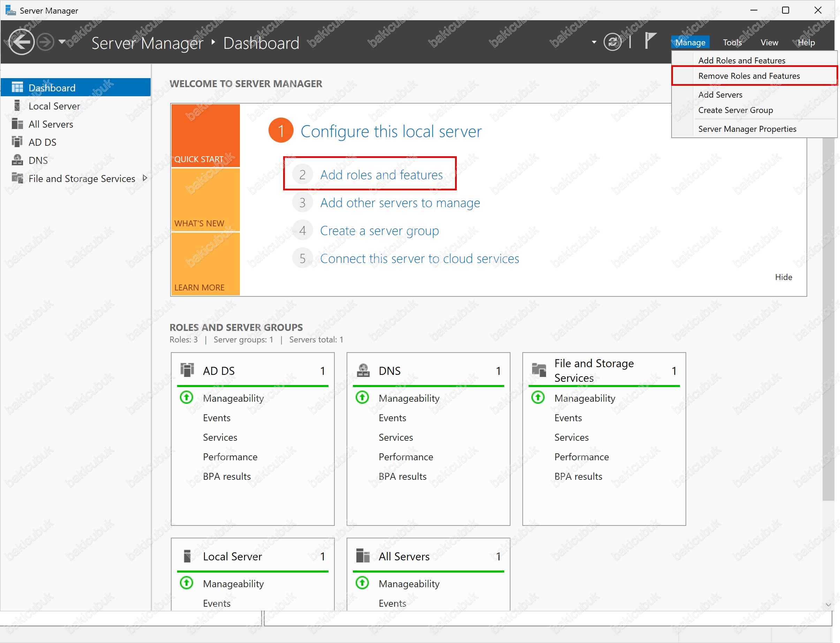Image resolution: width=840 pixels, height=643 pixels.
Task: Open the navigation history dropdown arrow
Action: point(62,41)
